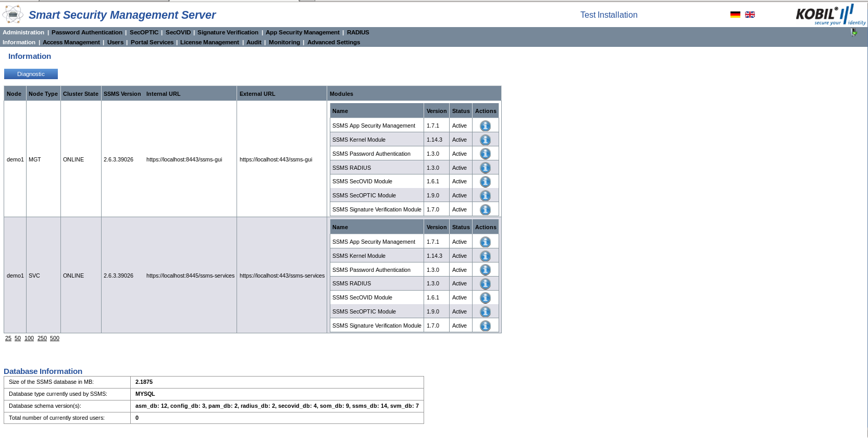Open the SecOVID menu
Screen dimensions: 868x438
point(178,32)
